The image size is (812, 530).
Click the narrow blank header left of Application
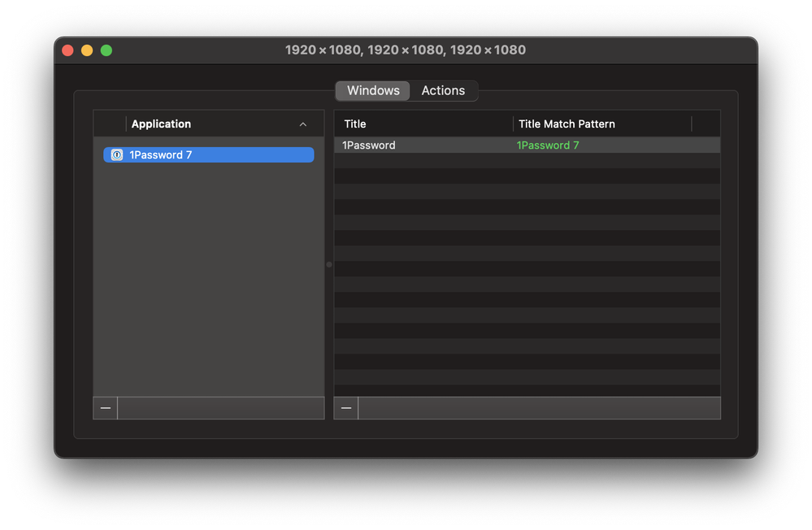pyautogui.click(x=110, y=124)
